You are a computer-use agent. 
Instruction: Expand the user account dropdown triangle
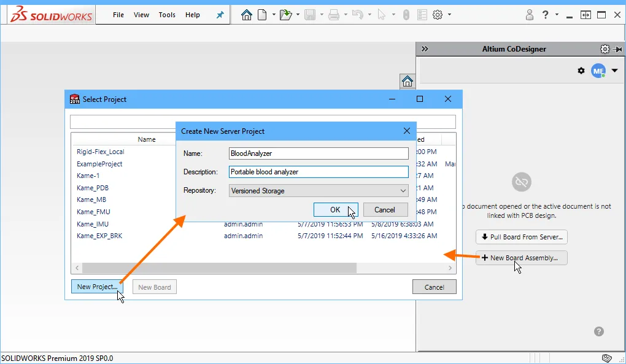[x=615, y=71]
